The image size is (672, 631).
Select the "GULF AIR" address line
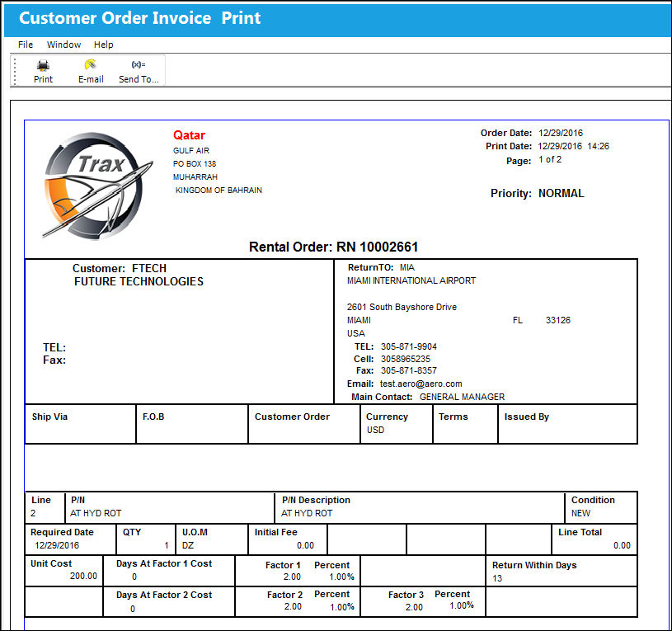coord(191,151)
